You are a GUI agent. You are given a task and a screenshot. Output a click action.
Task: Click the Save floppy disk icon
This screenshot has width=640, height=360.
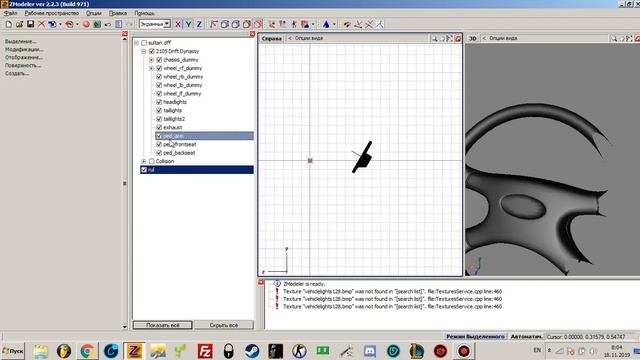(30, 24)
